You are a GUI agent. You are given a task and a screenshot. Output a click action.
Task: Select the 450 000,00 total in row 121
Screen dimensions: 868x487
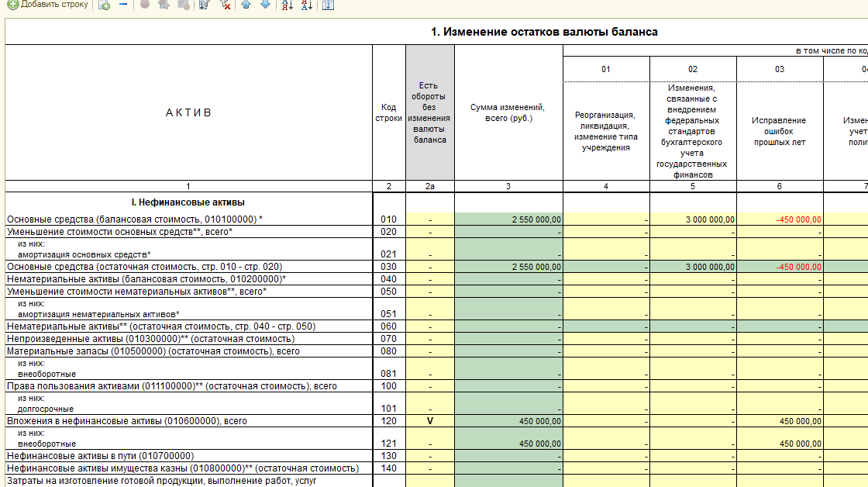(x=508, y=438)
